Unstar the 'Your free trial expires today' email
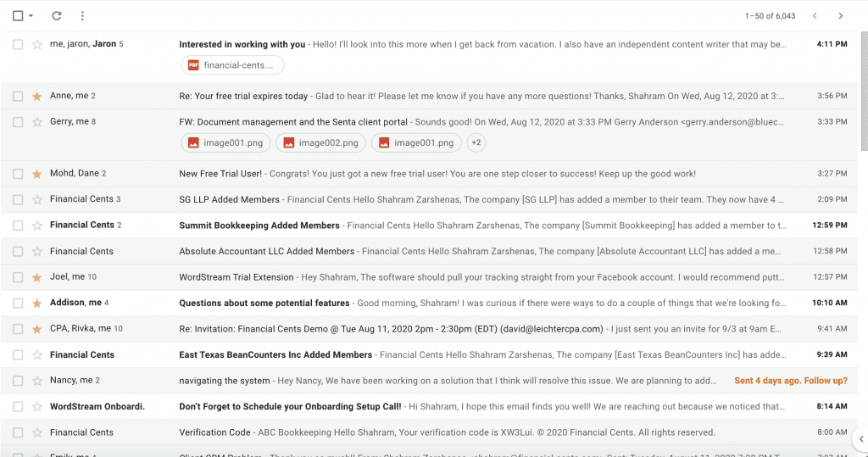868x457 pixels. [37, 97]
